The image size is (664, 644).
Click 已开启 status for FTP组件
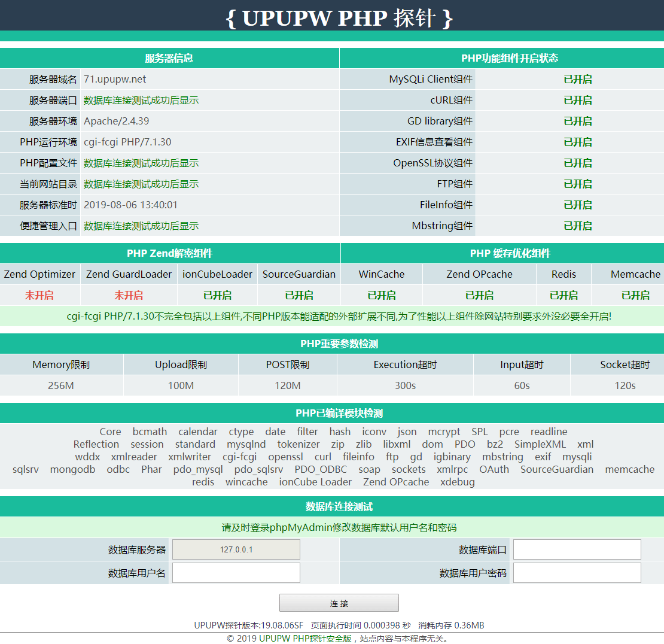578,184
